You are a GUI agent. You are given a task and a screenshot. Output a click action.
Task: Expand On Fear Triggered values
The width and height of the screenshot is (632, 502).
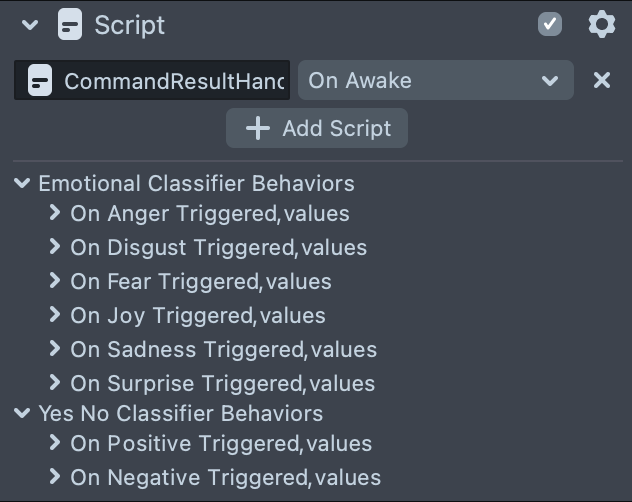click(55, 281)
